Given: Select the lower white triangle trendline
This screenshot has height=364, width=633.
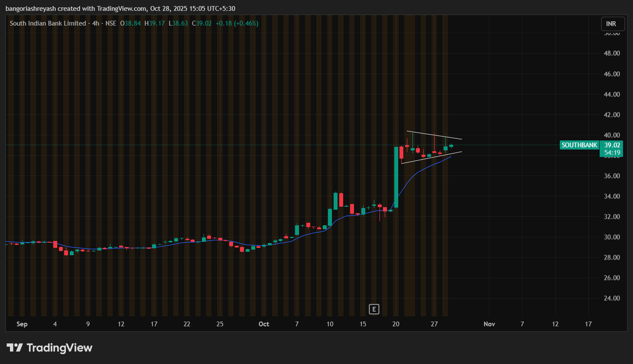Looking at the screenshot, I should 431,157.
